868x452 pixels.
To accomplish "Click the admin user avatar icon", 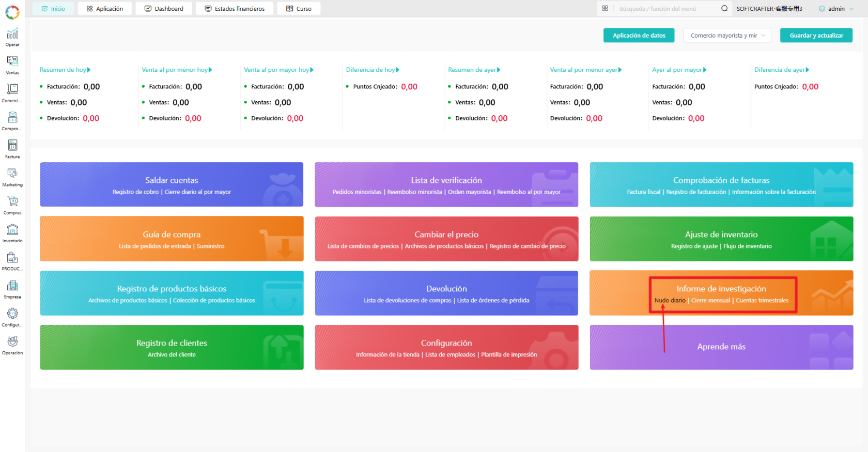I will (822, 9).
